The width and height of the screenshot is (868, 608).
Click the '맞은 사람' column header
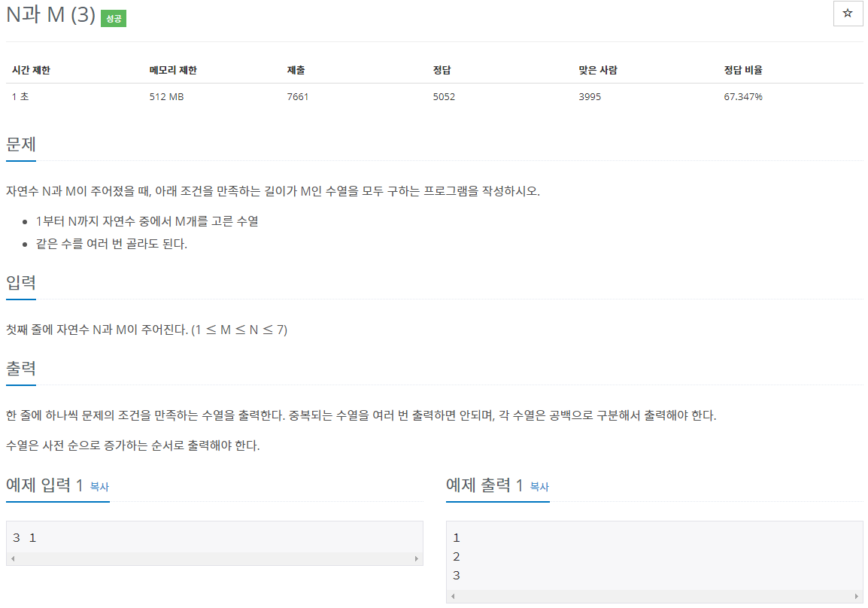[598, 70]
